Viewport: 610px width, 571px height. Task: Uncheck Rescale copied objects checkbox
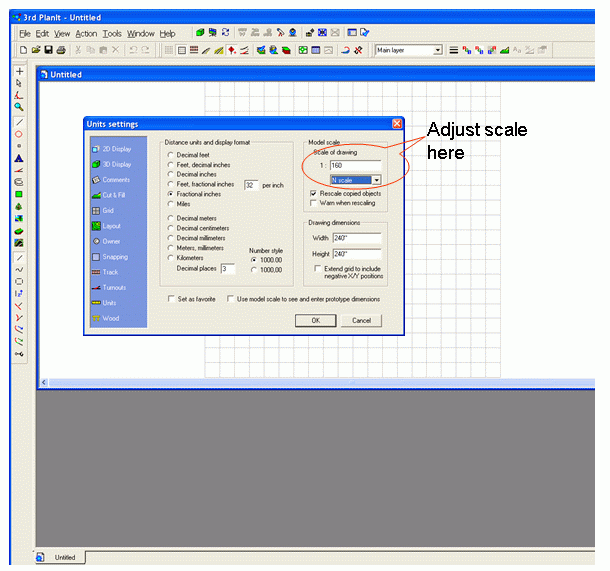(314, 193)
